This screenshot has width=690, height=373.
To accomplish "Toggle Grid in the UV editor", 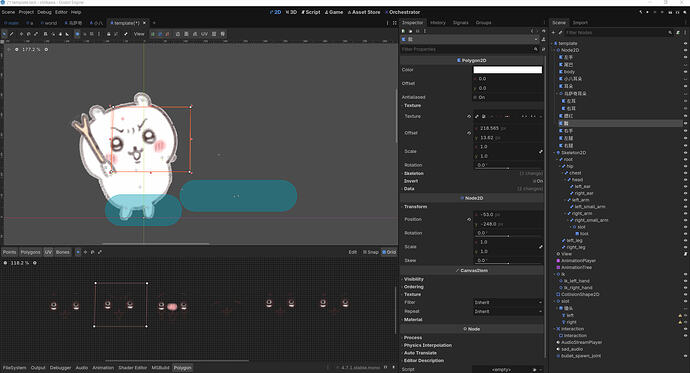I will [x=389, y=252].
